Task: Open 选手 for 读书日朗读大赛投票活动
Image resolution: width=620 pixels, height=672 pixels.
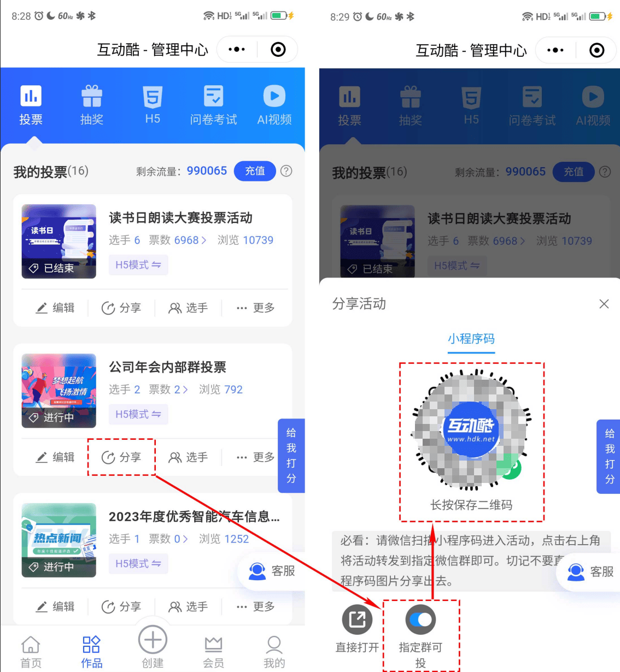Action: pos(188,308)
